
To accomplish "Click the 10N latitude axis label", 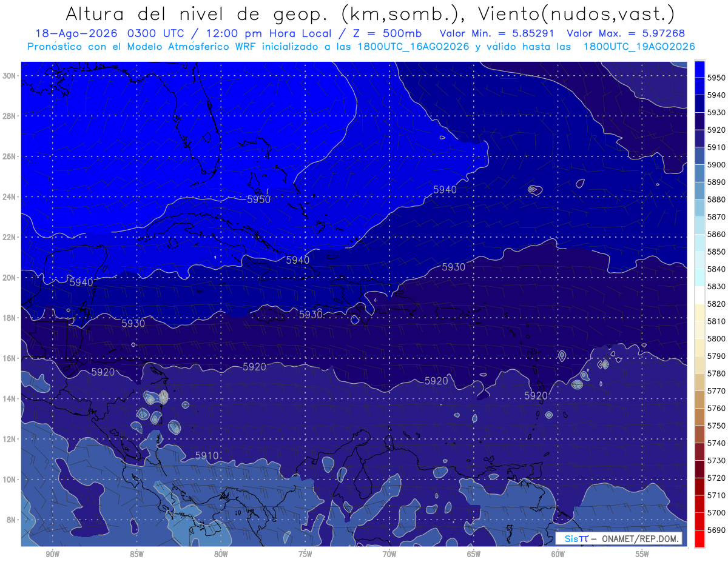I will coord(9,480).
